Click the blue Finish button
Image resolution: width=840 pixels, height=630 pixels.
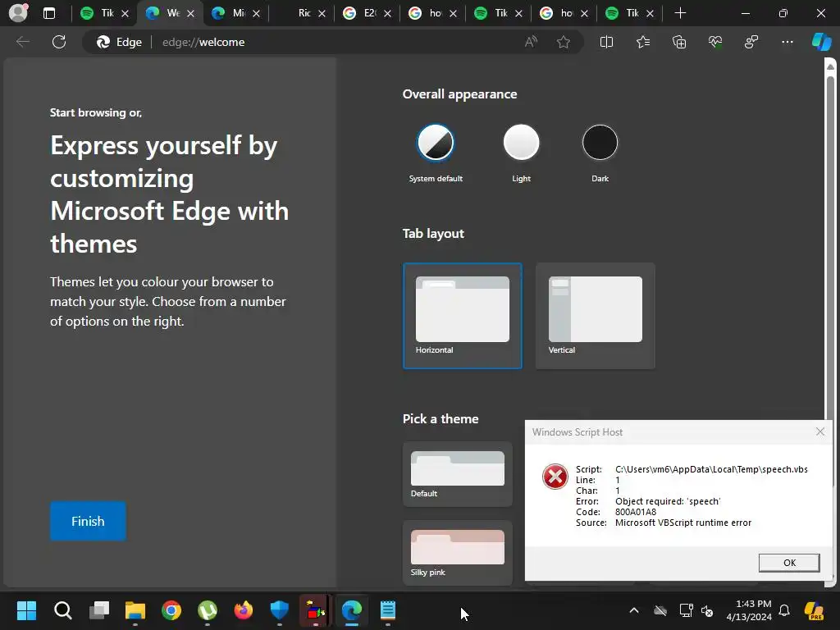coord(88,521)
